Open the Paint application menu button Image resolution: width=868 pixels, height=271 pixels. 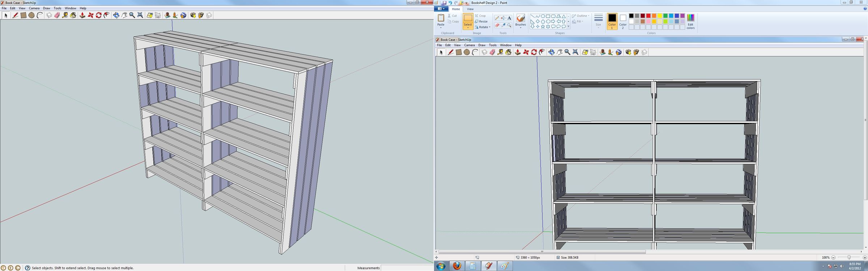[441, 9]
